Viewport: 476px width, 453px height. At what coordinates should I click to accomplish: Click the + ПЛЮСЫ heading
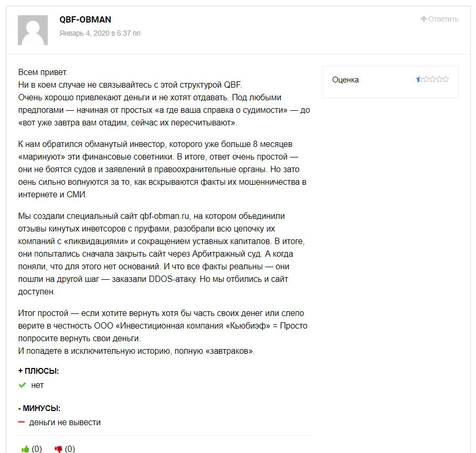[38, 371]
